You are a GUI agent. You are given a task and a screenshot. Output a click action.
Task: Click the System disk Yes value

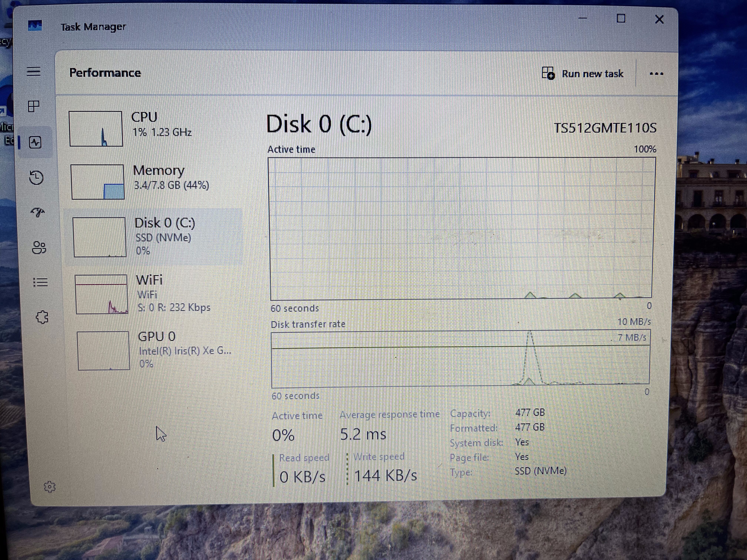[522, 442]
